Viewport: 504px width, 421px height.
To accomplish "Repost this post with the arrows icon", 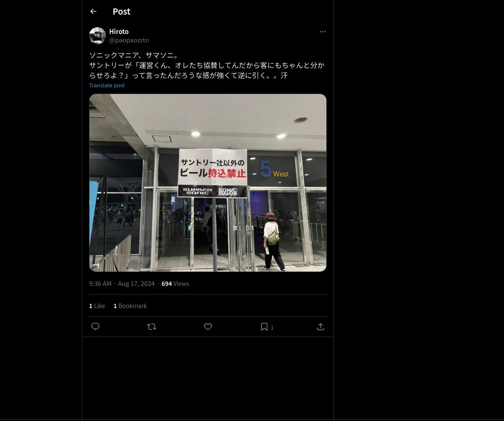I will (152, 327).
